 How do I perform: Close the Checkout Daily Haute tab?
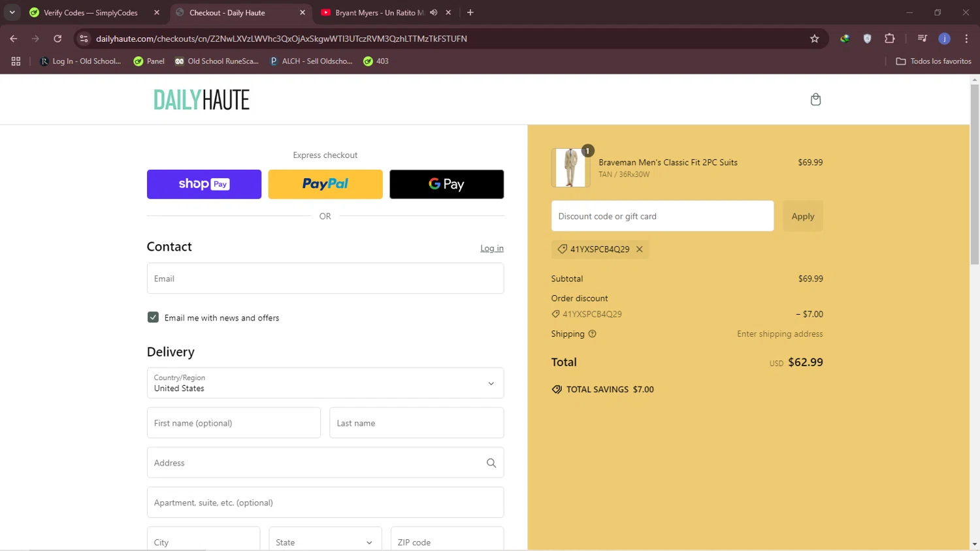tap(302, 12)
